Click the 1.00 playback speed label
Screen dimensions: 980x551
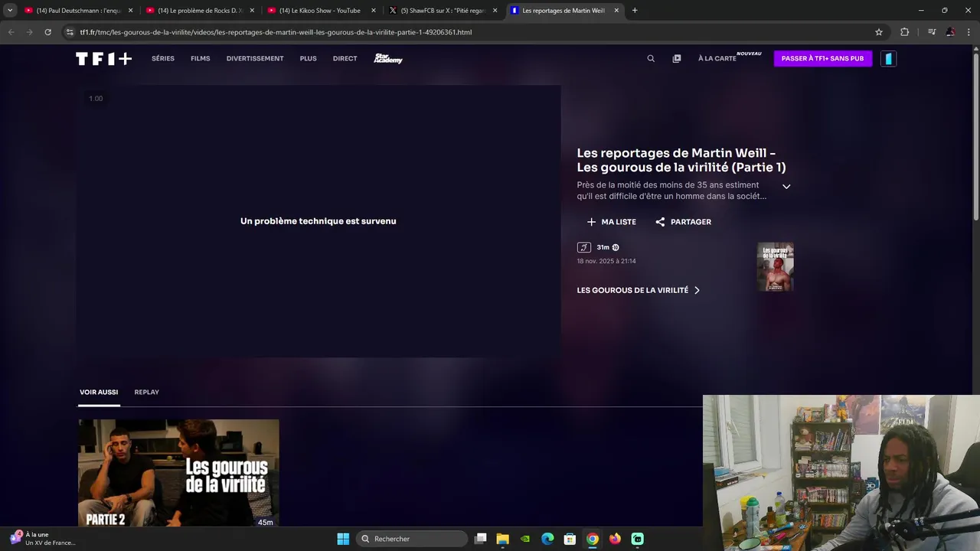[x=96, y=99]
